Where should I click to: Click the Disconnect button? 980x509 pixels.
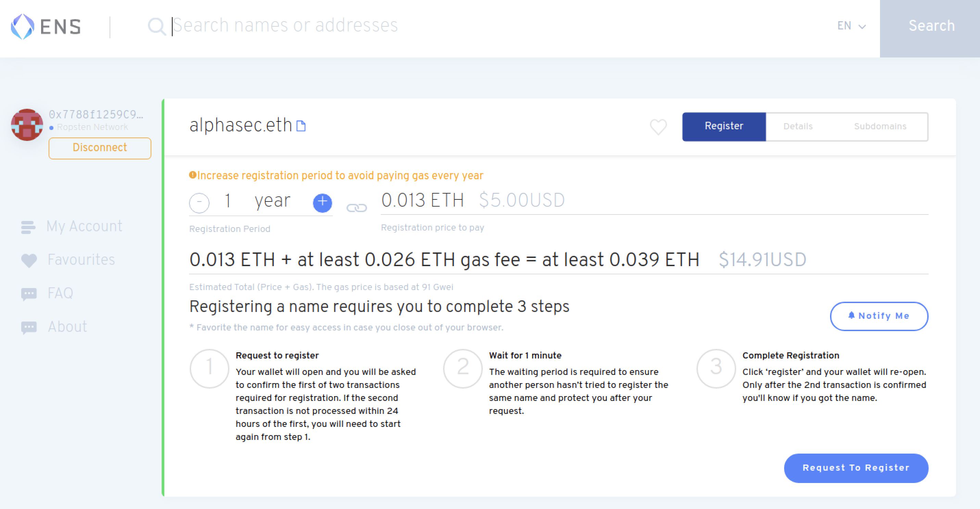point(100,147)
